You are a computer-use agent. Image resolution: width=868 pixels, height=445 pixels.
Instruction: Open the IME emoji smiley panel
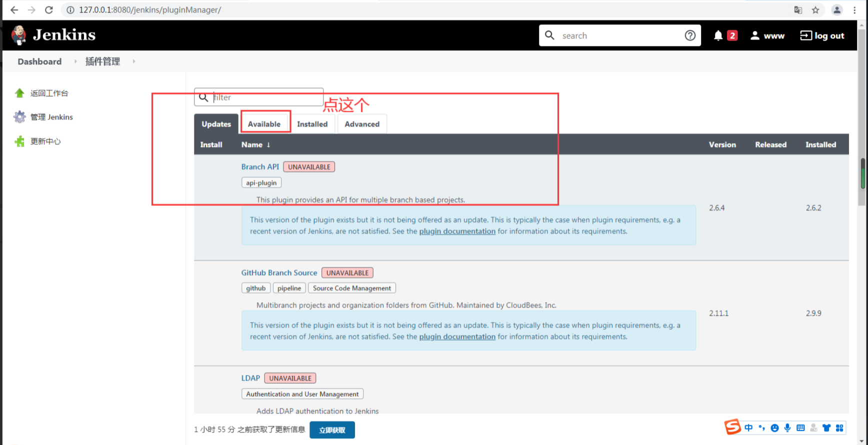[774, 427]
